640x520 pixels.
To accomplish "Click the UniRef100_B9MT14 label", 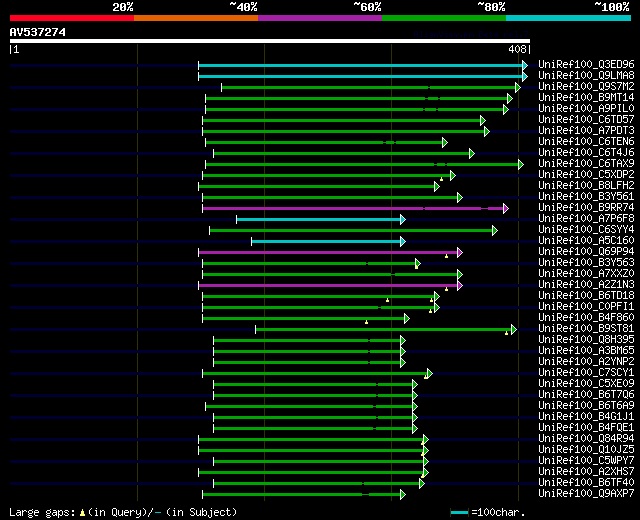I will point(586,98).
